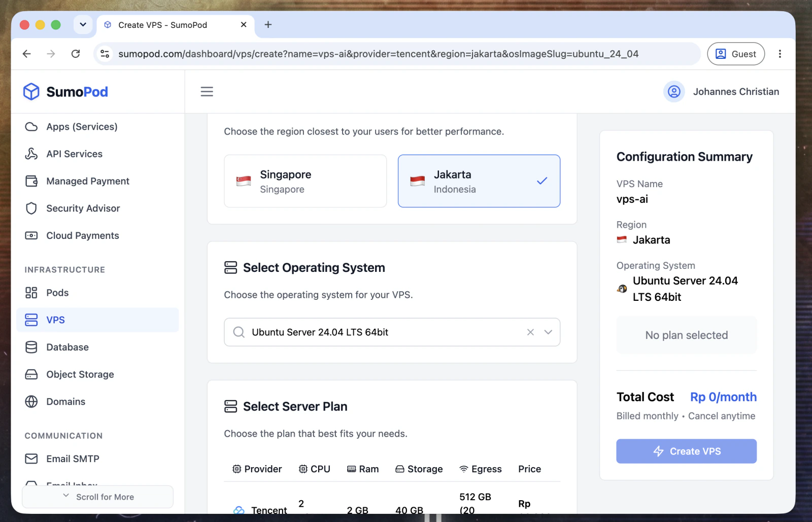Viewport: 812px width, 522px height.
Task: Click the SumoPod cube logo icon
Action: point(31,92)
